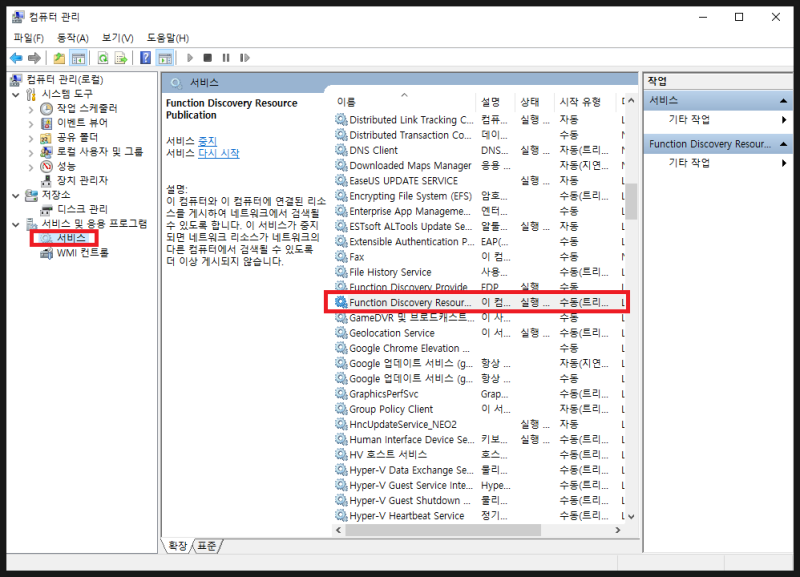Click the Forward arrow toolbar icon
Screen dimensions: 800x577
34,58
